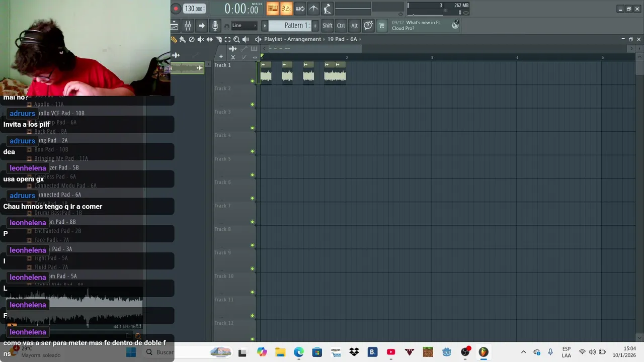Select the Draw pencil tool
644x362 pixels.
point(174,39)
